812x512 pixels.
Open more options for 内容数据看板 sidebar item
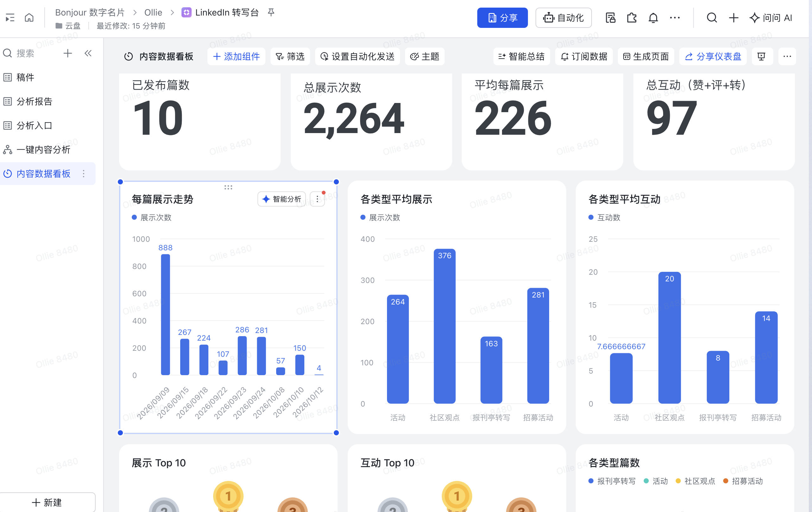click(84, 173)
